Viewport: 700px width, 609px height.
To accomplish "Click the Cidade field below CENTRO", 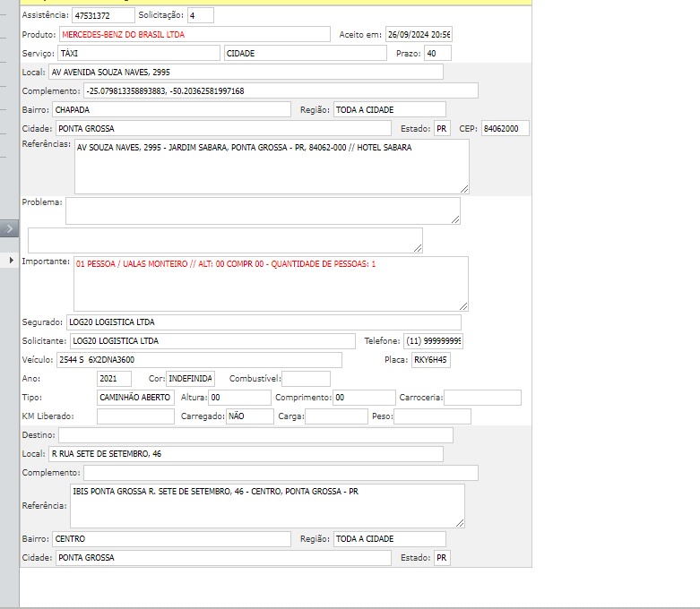I will tap(223, 557).
